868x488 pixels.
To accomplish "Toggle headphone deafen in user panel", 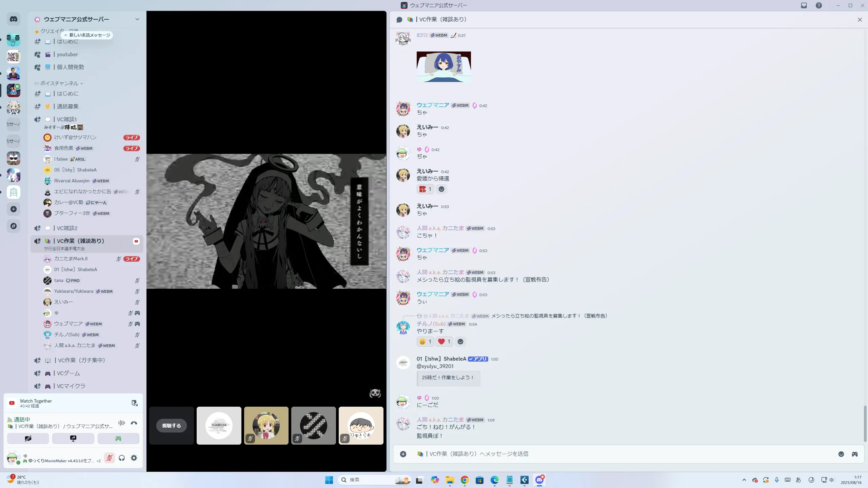I will click(122, 458).
